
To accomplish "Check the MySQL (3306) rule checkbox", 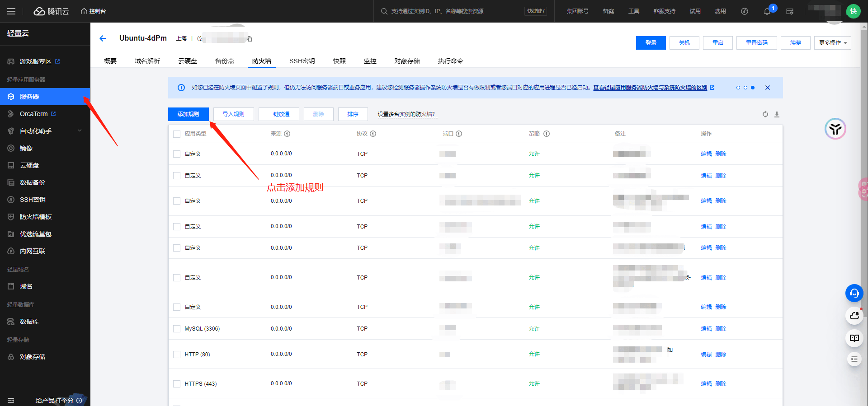I will [x=177, y=329].
